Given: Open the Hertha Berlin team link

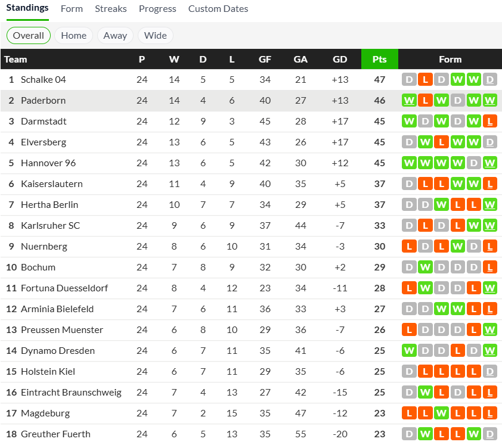Looking at the screenshot, I should point(49,204).
